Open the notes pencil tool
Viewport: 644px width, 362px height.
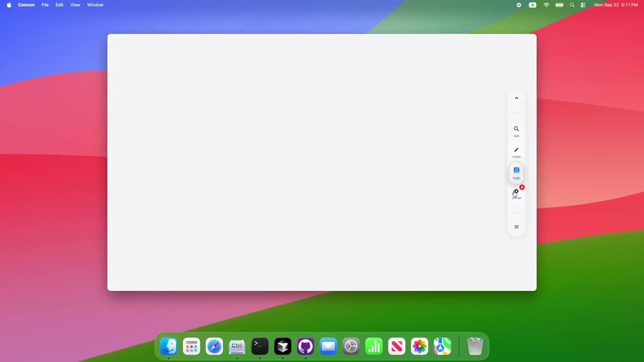point(516,152)
